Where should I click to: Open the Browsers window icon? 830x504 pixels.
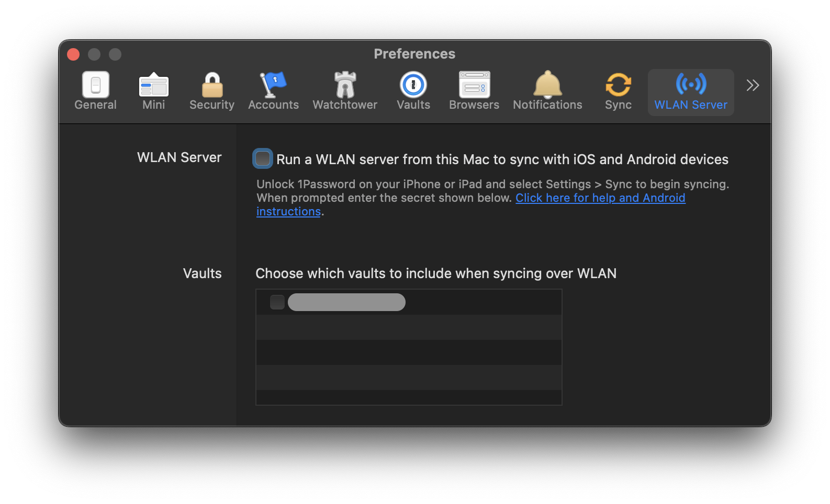coord(474,85)
